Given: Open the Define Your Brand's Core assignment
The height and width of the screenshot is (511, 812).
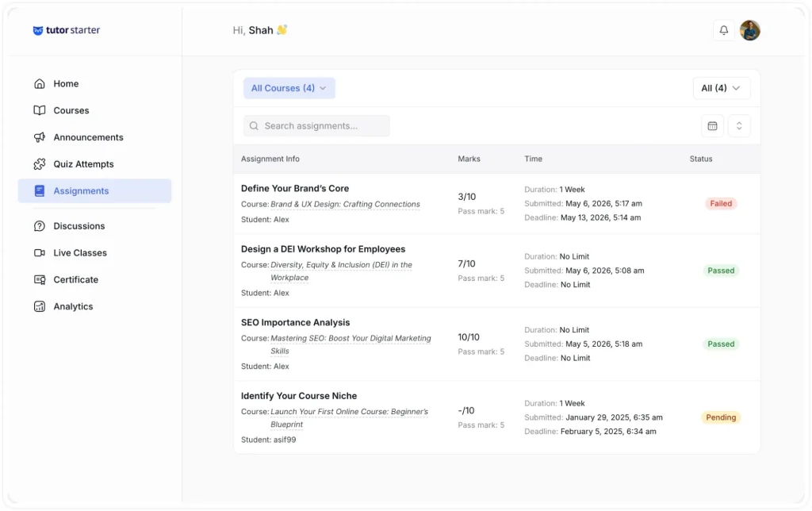Looking at the screenshot, I should pos(295,189).
